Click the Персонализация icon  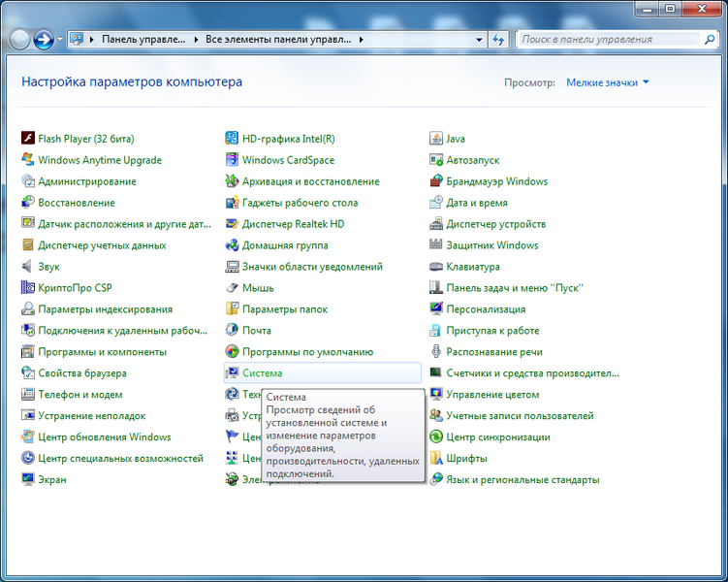coord(436,308)
